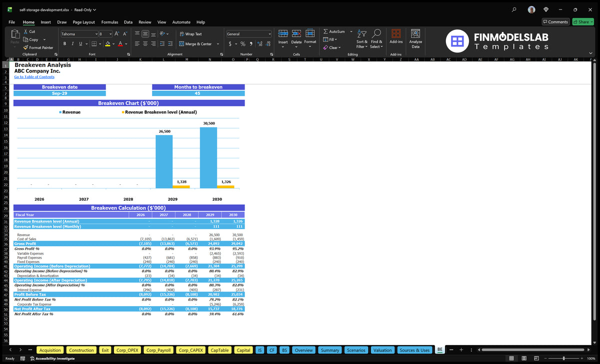Click the Sort & Filter icon

point(362,33)
